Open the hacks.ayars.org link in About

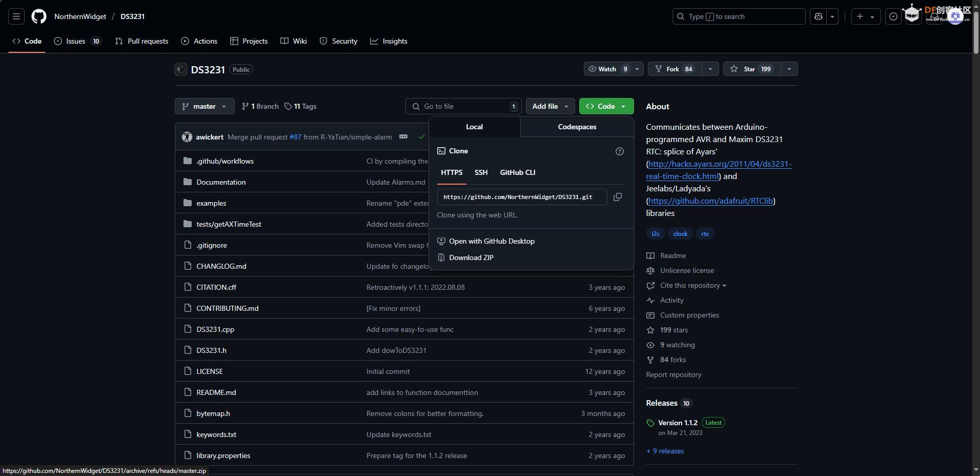(x=720, y=170)
